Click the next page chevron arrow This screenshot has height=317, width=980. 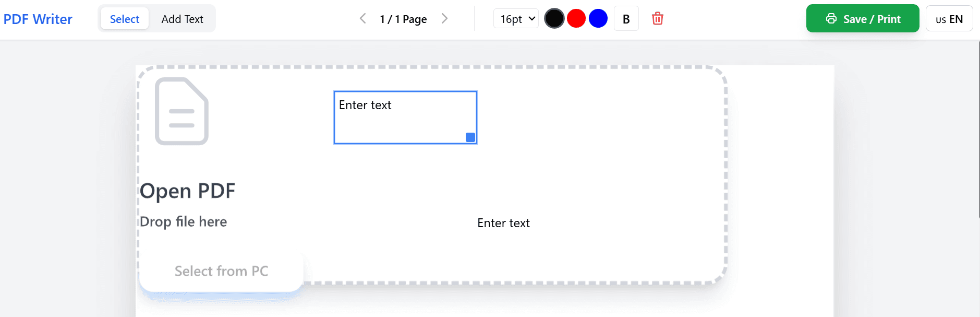(x=445, y=18)
